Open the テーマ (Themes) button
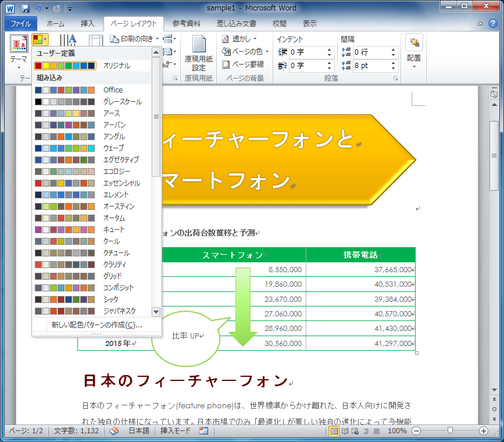The image size is (504, 442). pos(19,52)
